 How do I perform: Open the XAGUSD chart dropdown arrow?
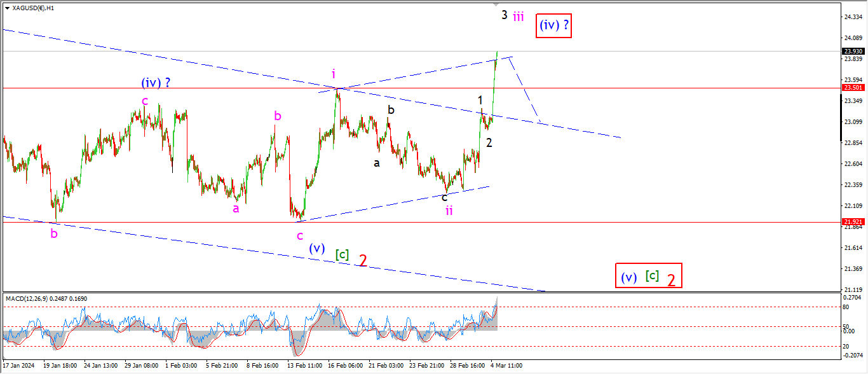7,8
